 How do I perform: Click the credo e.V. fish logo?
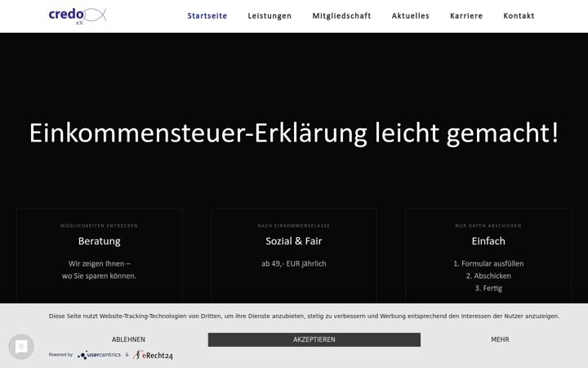point(78,16)
